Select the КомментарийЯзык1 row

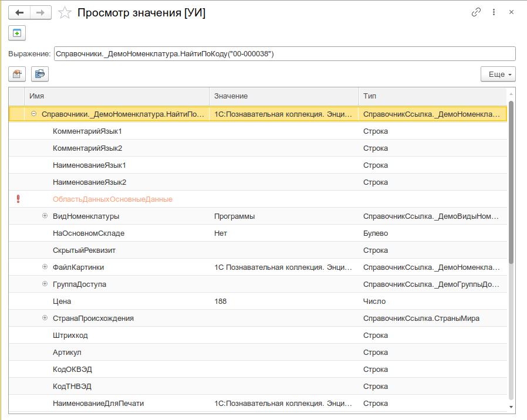point(258,131)
